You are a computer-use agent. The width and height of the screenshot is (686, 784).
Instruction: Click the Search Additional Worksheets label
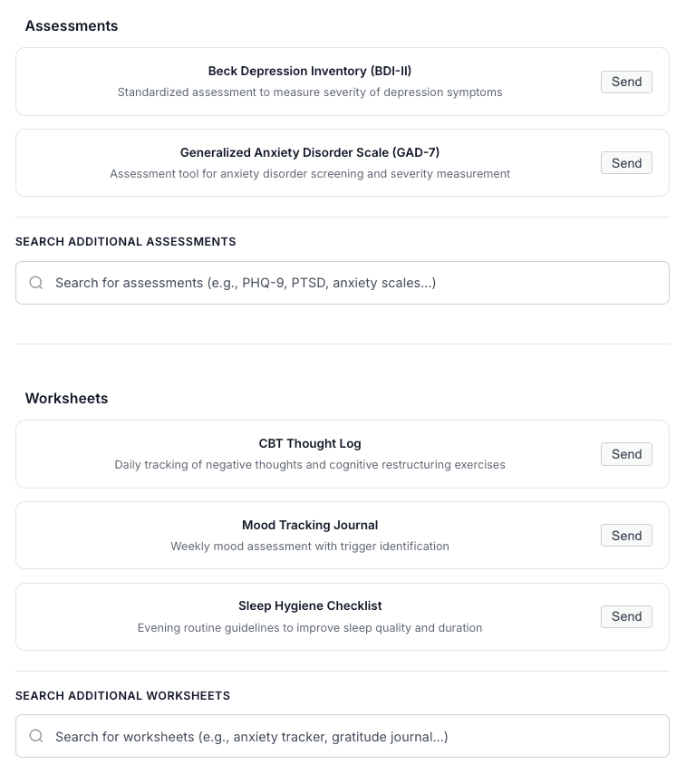pyautogui.click(x=122, y=696)
